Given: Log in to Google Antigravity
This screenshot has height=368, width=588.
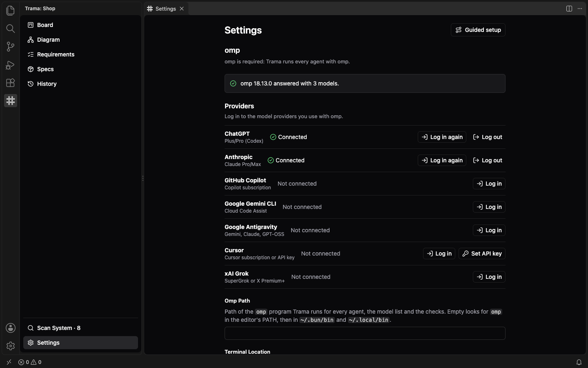Looking at the screenshot, I should (489, 230).
